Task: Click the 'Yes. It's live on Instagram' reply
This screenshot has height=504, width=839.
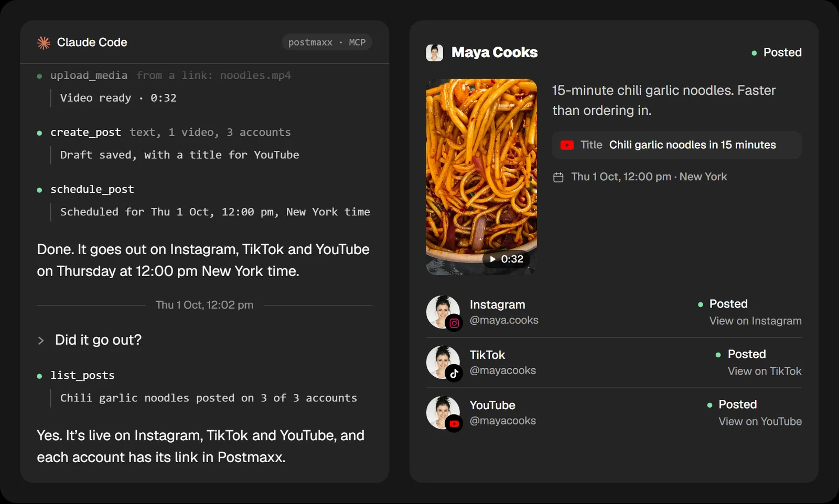Action: pyautogui.click(x=200, y=446)
